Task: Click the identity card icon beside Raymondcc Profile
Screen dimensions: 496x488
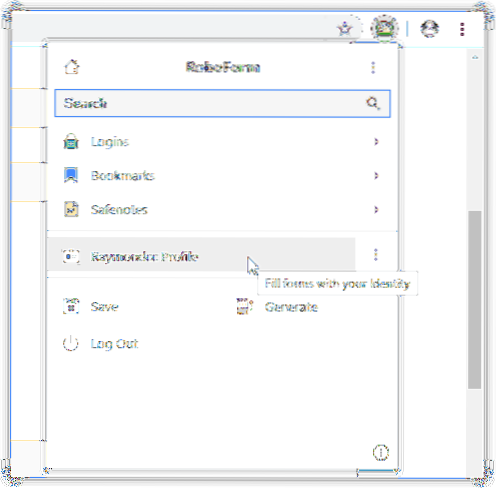Action: (x=71, y=256)
